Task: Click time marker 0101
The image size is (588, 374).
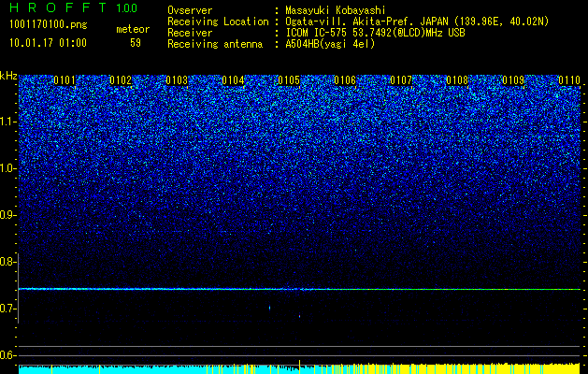Action: (x=65, y=80)
